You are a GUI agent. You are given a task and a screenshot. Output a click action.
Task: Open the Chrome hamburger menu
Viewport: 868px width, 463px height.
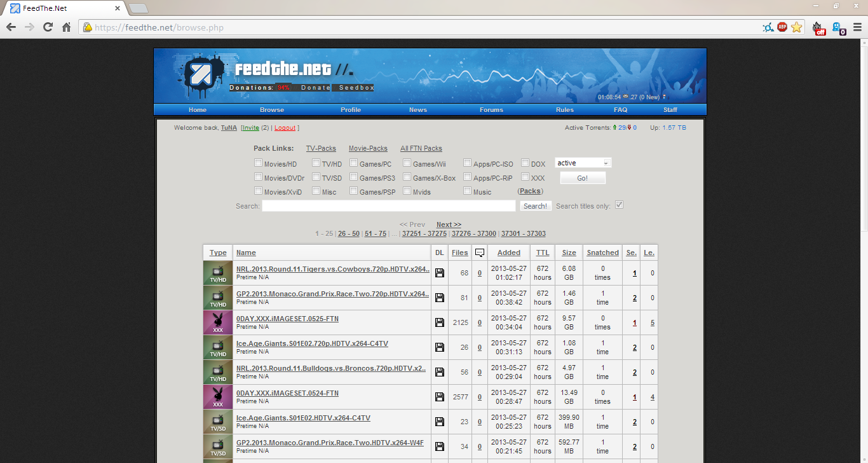857,27
